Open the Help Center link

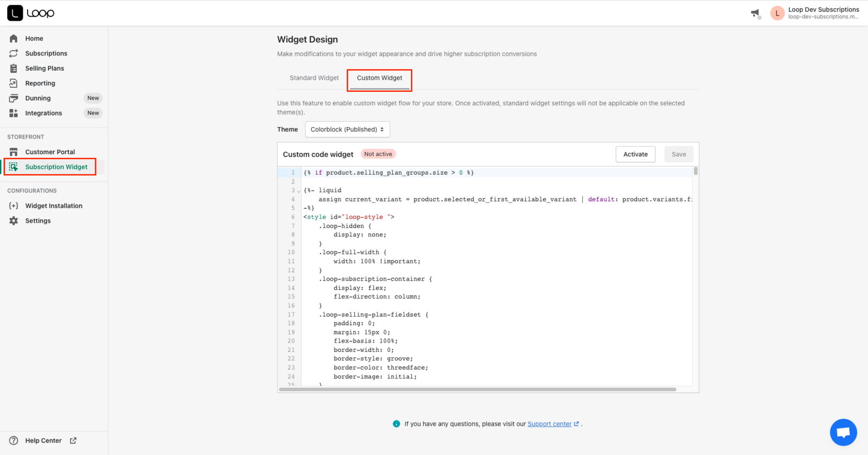(43, 440)
